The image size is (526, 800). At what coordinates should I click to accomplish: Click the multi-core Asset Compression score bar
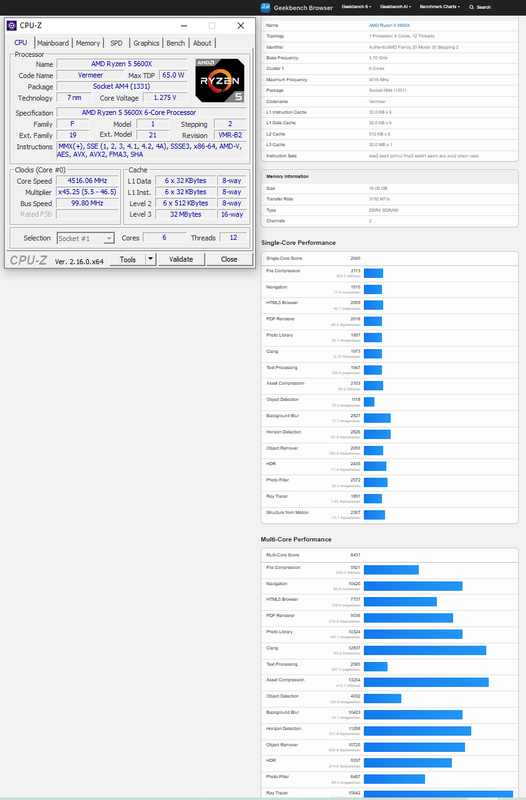click(426, 682)
